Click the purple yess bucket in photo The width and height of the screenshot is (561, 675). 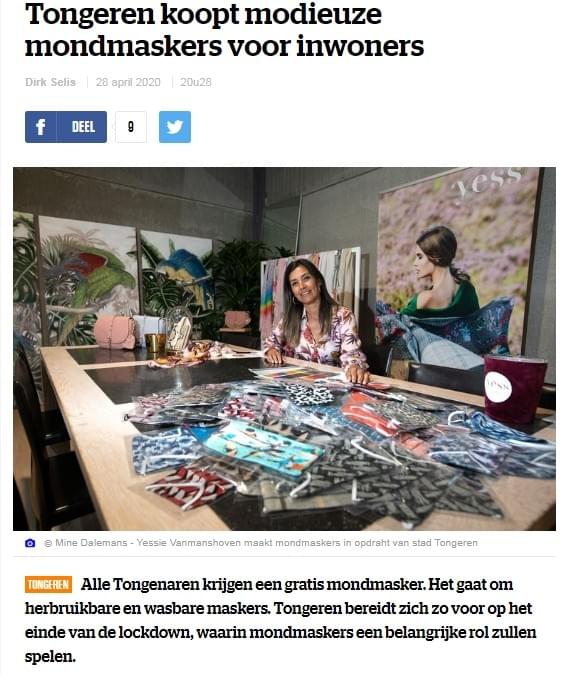pyautogui.click(x=515, y=390)
